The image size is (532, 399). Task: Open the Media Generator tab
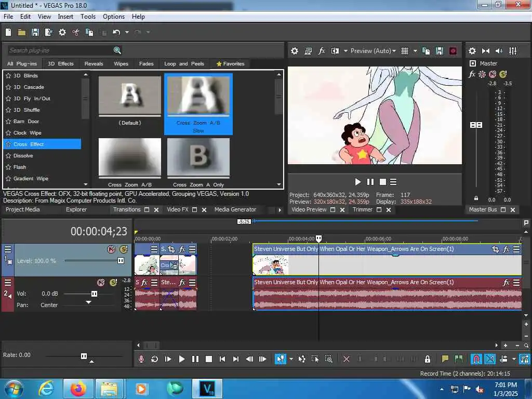[x=235, y=210]
